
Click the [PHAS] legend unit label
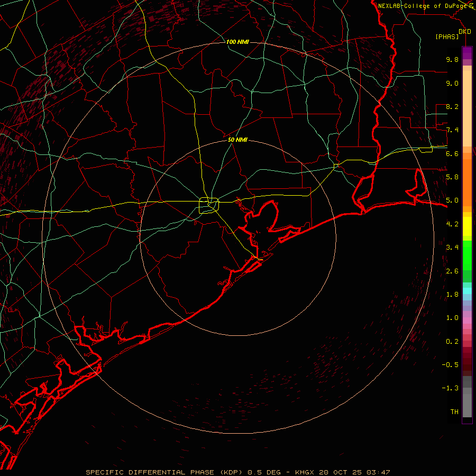(447, 36)
